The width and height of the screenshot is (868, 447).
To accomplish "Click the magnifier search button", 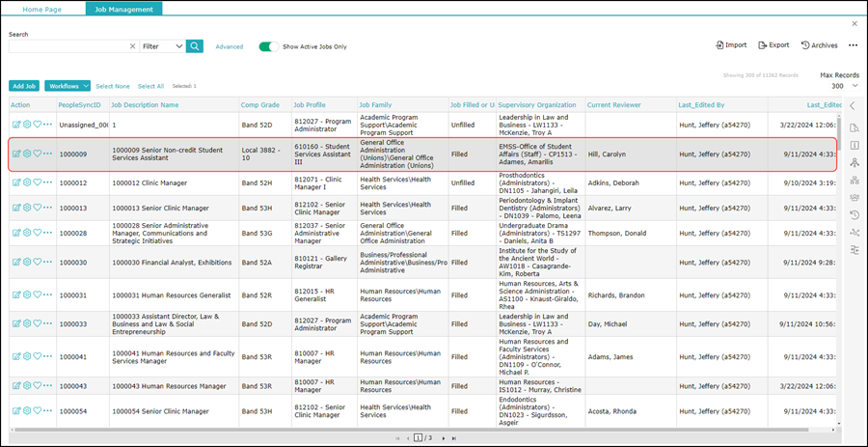I will click(x=195, y=46).
